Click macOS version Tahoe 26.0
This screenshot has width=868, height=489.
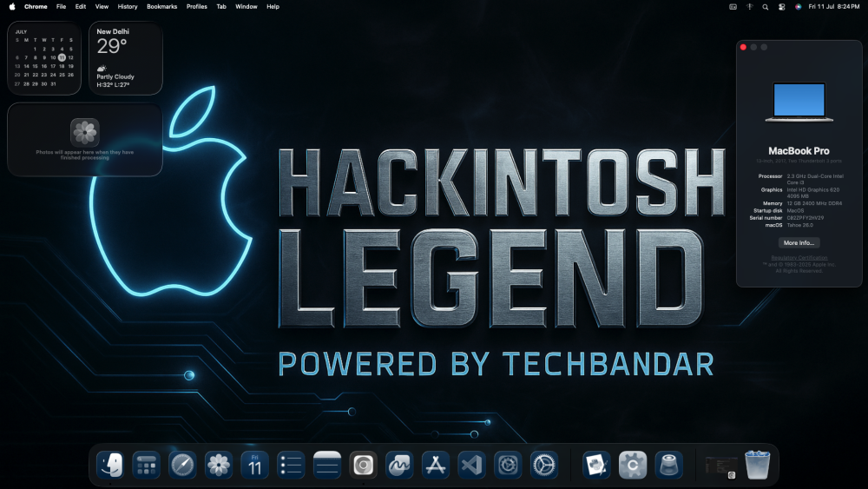point(800,225)
